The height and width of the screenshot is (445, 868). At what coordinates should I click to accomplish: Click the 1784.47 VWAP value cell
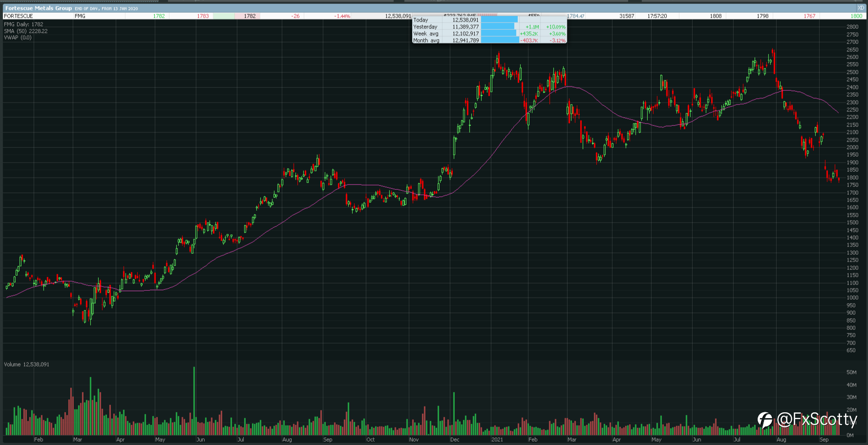click(x=575, y=16)
